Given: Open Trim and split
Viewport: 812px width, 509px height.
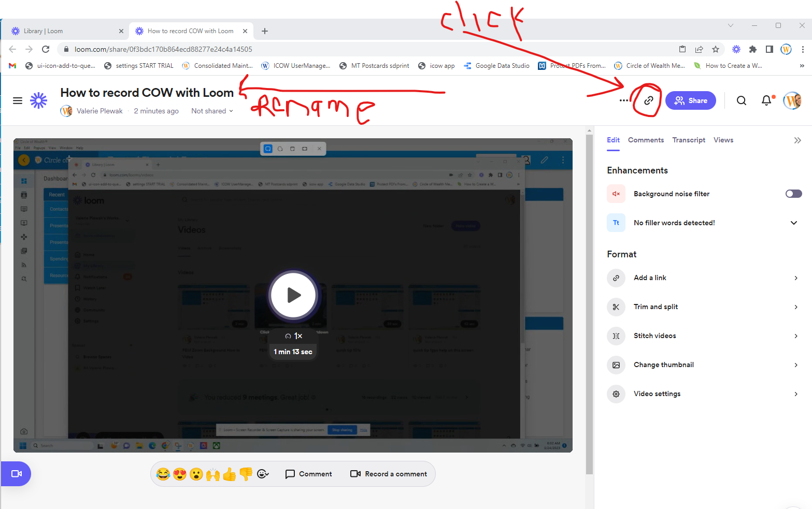Looking at the screenshot, I should click(x=704, y=307).
